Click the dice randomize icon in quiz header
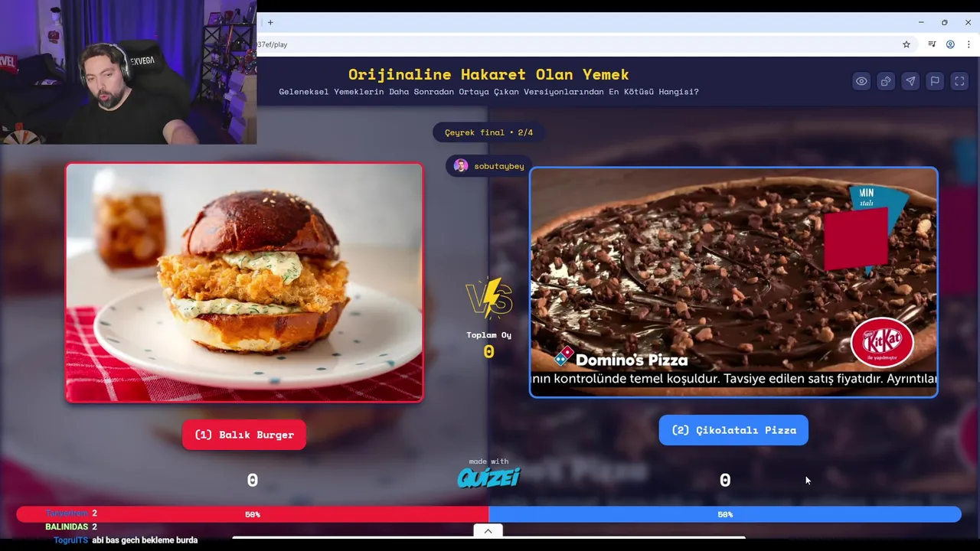 886,81
